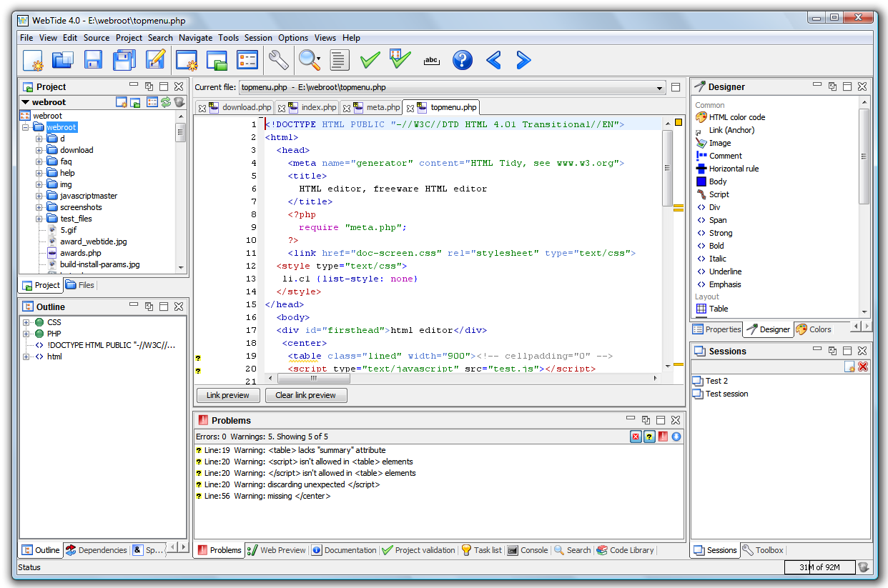The image size is (888, 588).
Task: Expand the test_files folder
Action: pyautogui.click(x=39, y=219)
